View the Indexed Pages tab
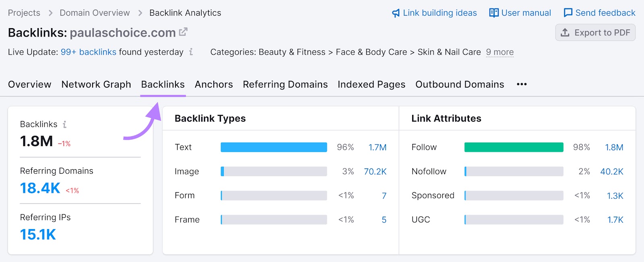Viewport: 644px width, 262px height. click(371, 84)
